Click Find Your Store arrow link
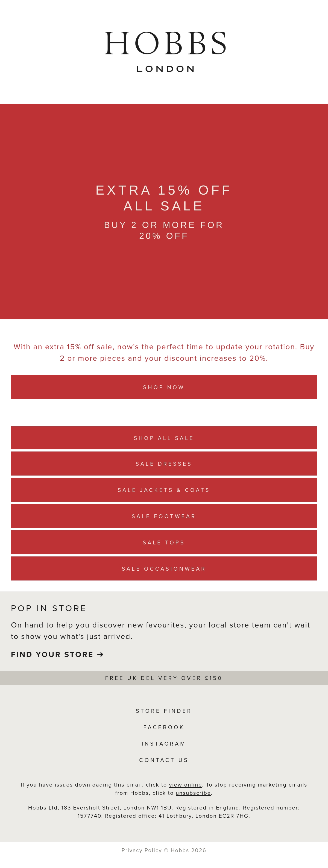The height and width of the screenshot is (868, 328). pos(57,654)
